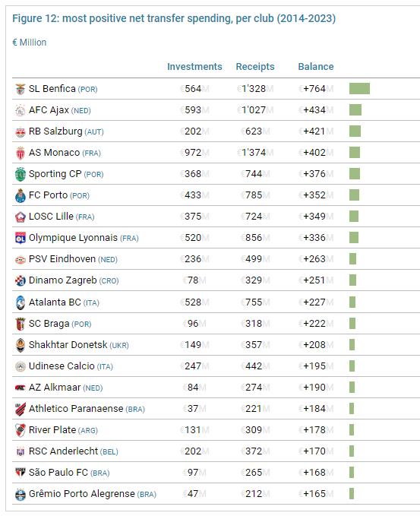Click Shakhtar Donetsk's +208 balance value

click(x=316, y=345)
